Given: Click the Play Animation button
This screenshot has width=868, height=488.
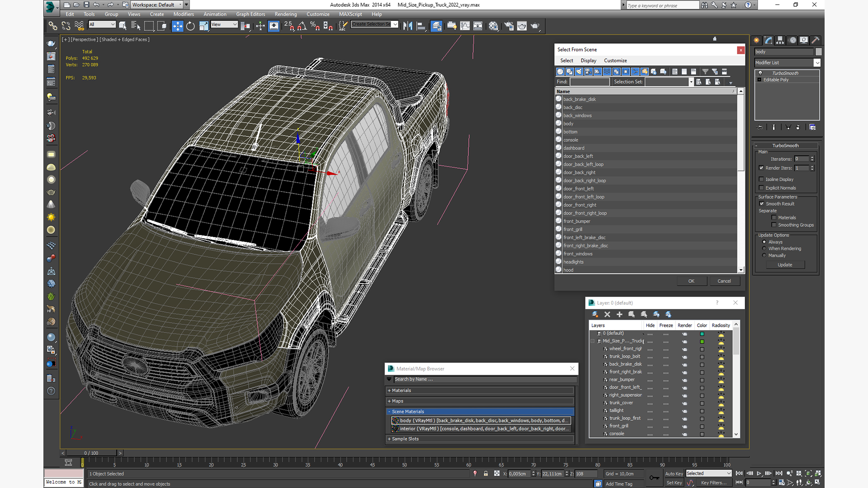Looking at the screenshot, I should tap(759, 474).
